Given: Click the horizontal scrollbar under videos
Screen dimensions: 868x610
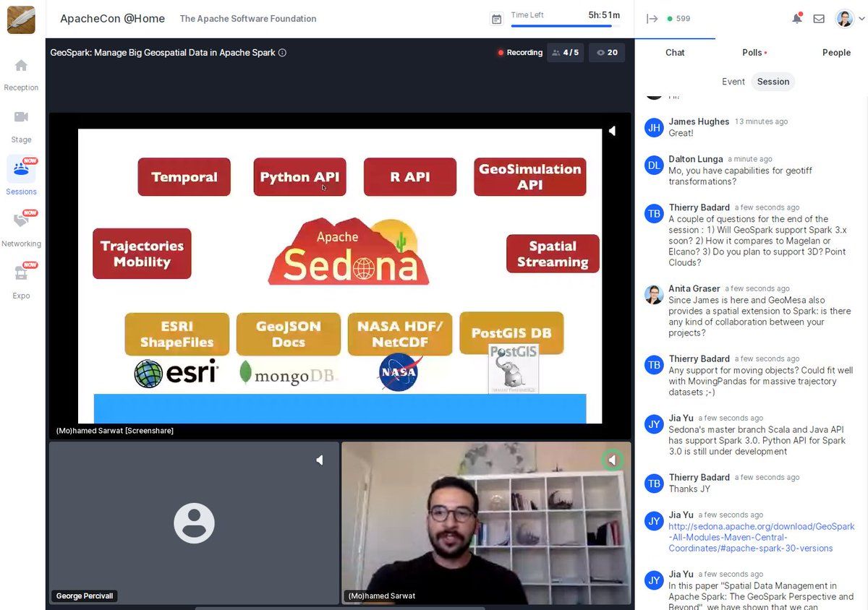Looking at the screenshot, I should (340, 608).
